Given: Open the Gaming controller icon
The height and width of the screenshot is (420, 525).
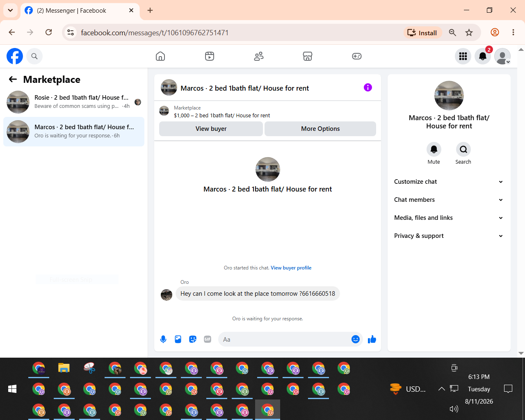Looking at the screenshot, I should click(x=357, y=56).
